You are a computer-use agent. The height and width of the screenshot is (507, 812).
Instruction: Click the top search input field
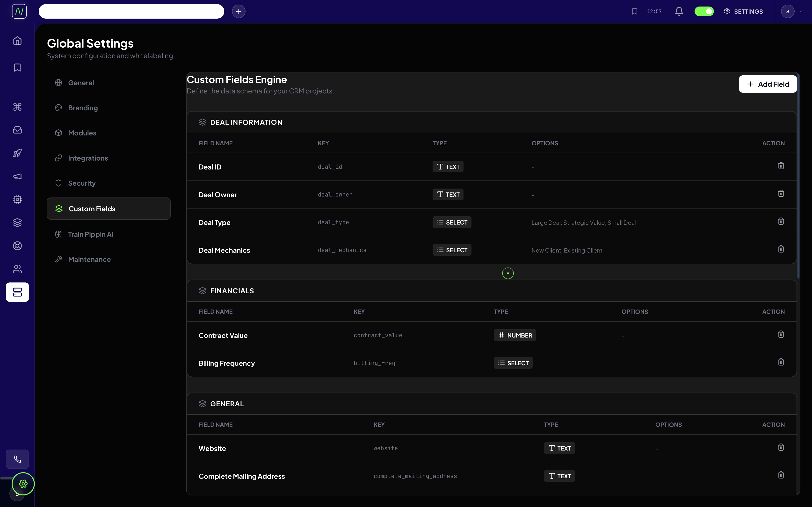click(131, 11)
